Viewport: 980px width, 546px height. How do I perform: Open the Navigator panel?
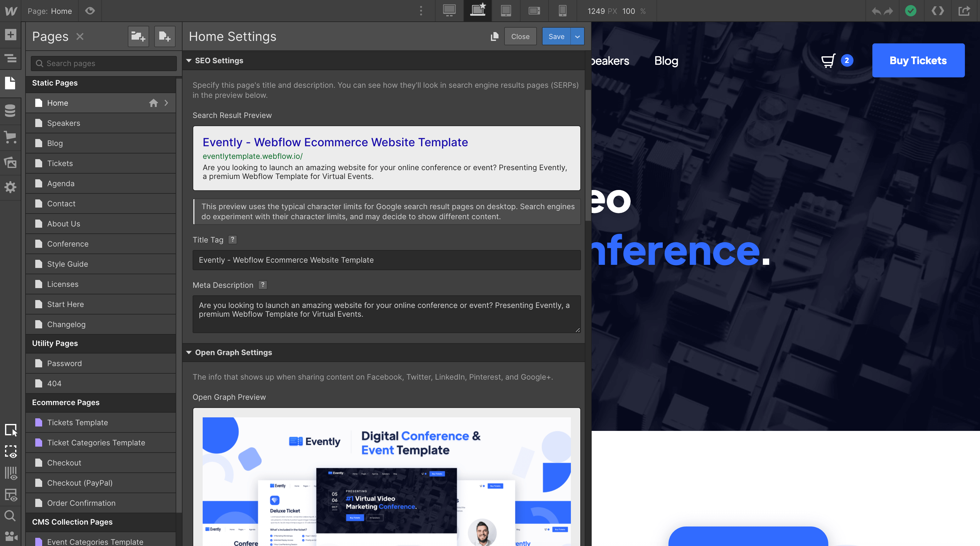pyautogui.click(x=11, y=59)
